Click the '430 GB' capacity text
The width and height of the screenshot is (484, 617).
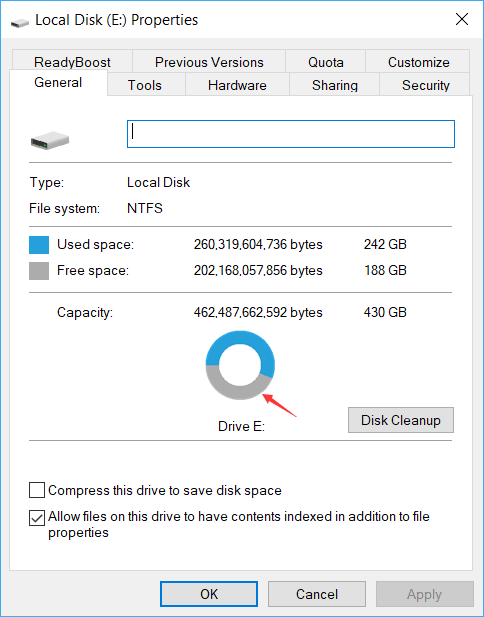click(385, 312)
